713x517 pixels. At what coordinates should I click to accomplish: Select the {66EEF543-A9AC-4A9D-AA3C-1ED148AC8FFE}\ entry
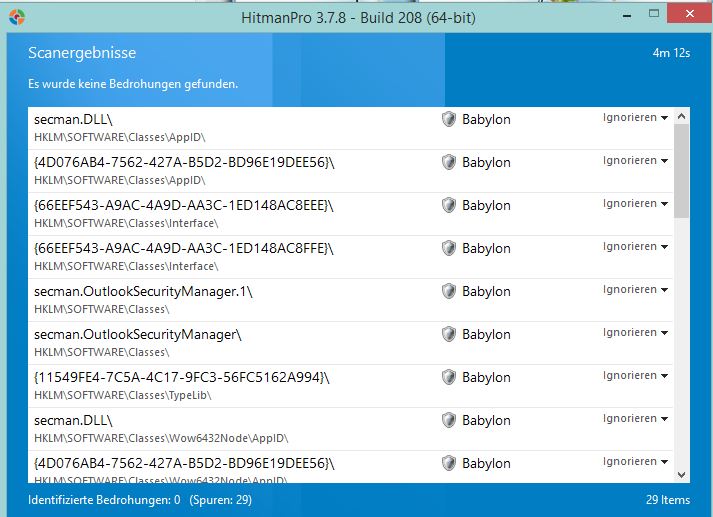coord(350,257)
